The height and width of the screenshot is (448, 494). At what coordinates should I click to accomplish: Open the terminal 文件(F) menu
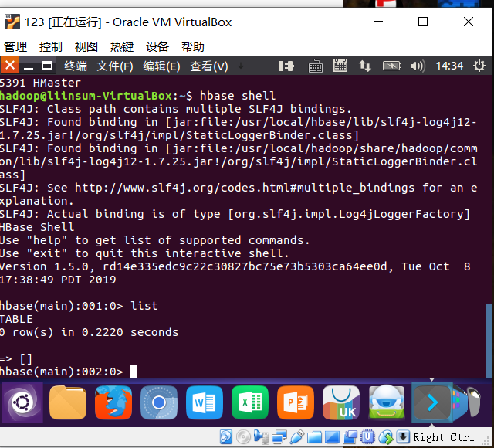coord(115,66)
